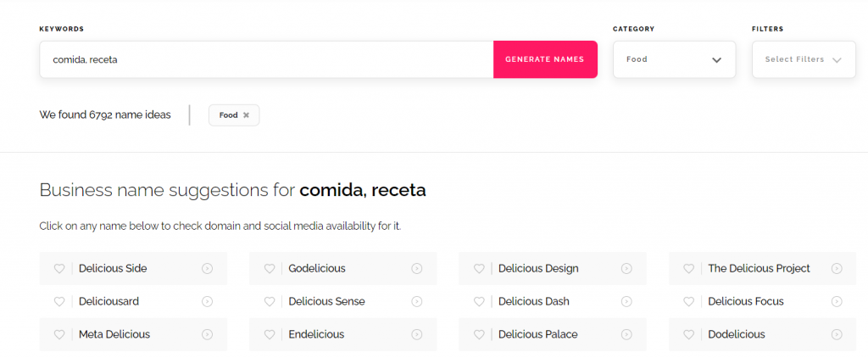The height and width of the screenshot is (358, 868).
Task: Click heart icon beside Endelicious
Action: coord(270,334)
